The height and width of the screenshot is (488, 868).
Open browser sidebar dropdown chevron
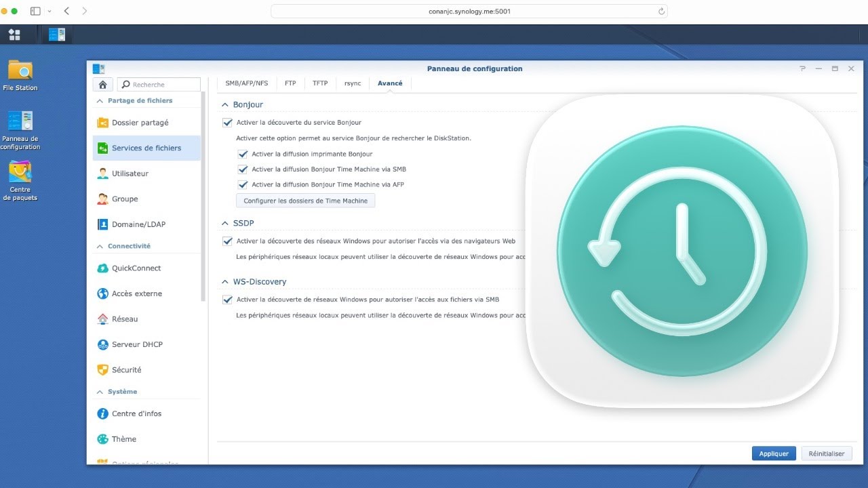(49, 12)
